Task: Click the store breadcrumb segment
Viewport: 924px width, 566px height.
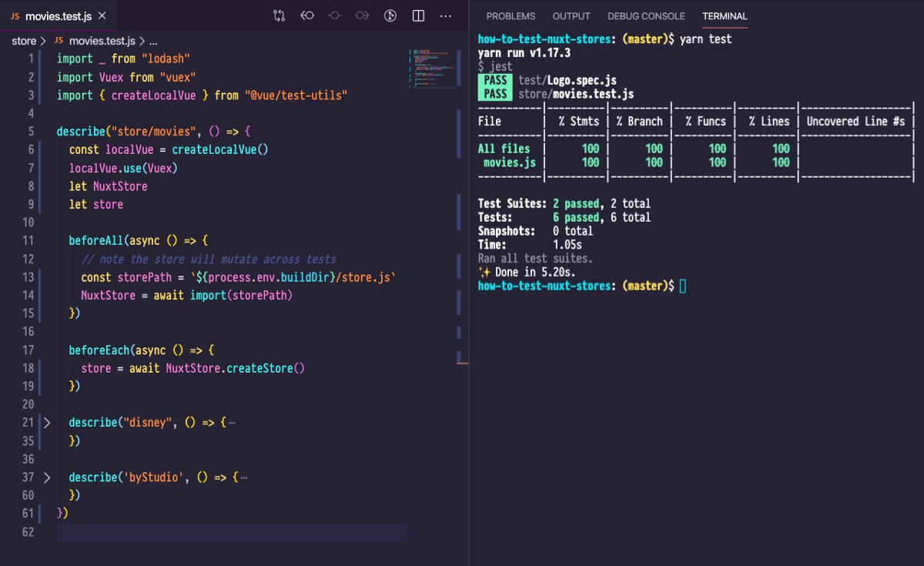Action: click(24, 41)
